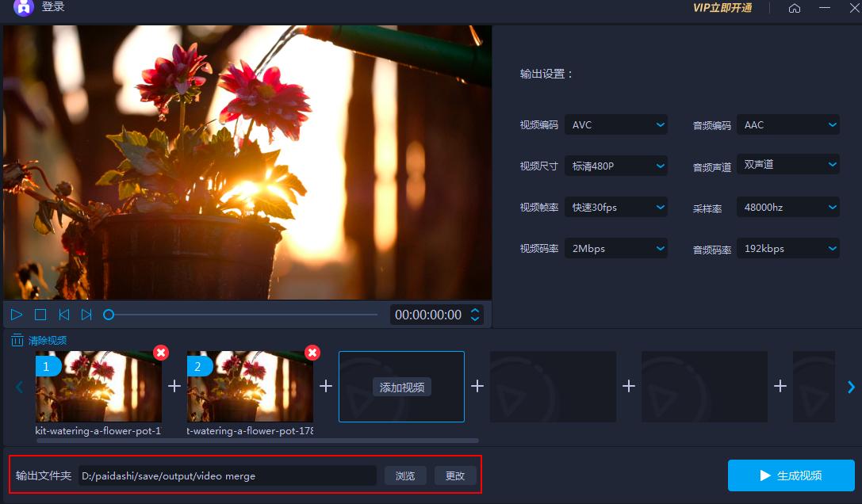This screenshot has height=504, width=862.
Task: Click the playback progress slider handle
Action: 109,315
